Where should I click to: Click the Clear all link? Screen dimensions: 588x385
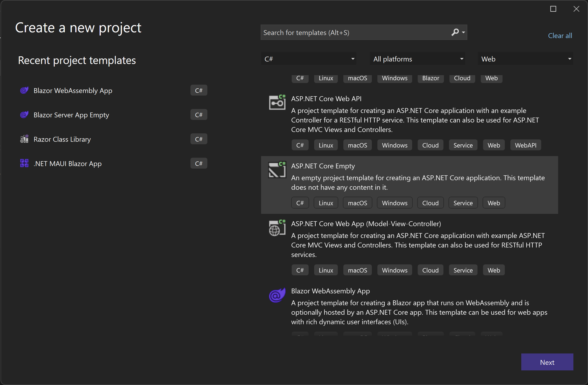click(x=560, y=36)
